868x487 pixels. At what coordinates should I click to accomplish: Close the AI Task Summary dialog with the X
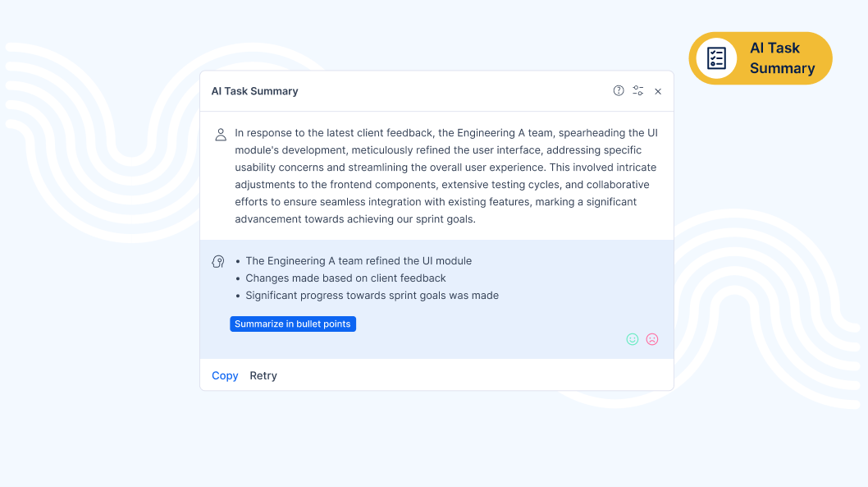click(x=658, y=91)
